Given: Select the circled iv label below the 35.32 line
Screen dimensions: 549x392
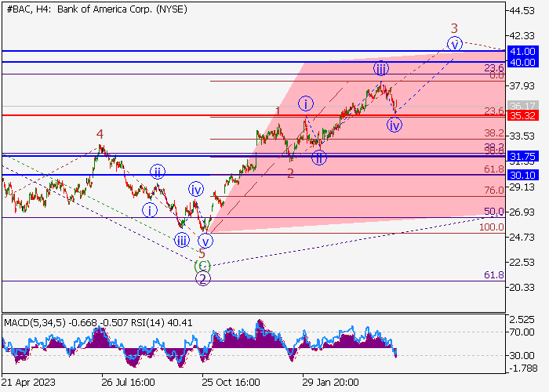Looking at the screenshot, I should [394, 125].
